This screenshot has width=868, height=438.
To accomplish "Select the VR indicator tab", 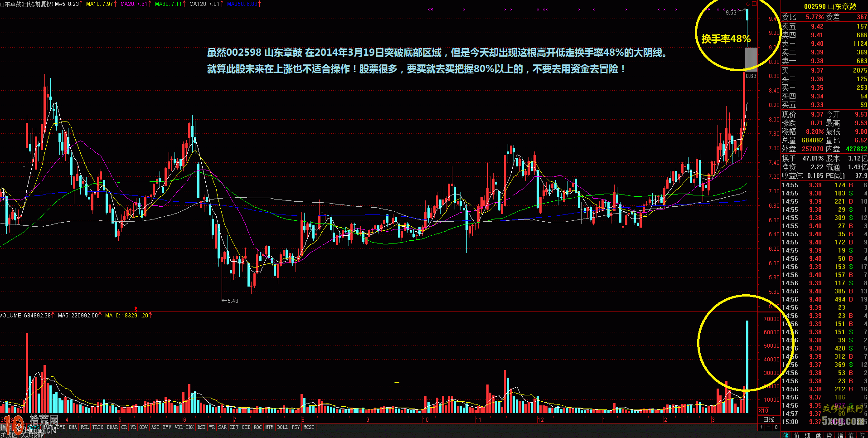I will tap(133, 427).
